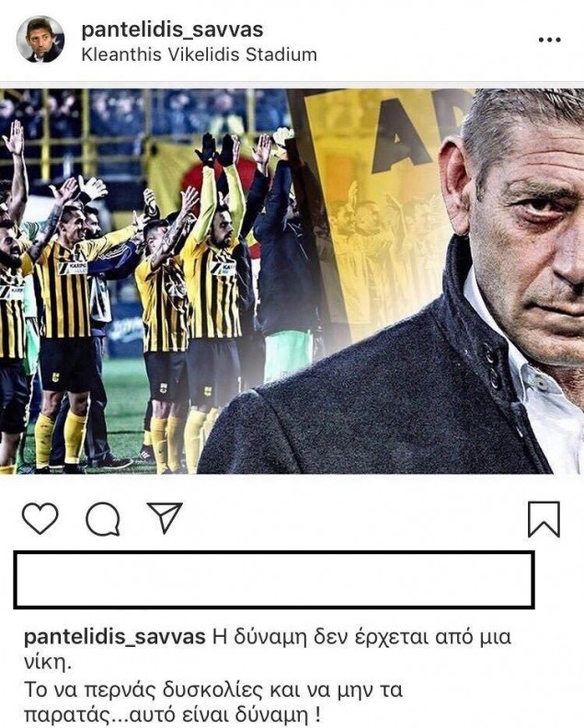Image resolution: width=584 pixels, height=728 pixels.
Task: Click the empty outlined box below the icons
Action: pyautogui.click(x=274, y=580)
